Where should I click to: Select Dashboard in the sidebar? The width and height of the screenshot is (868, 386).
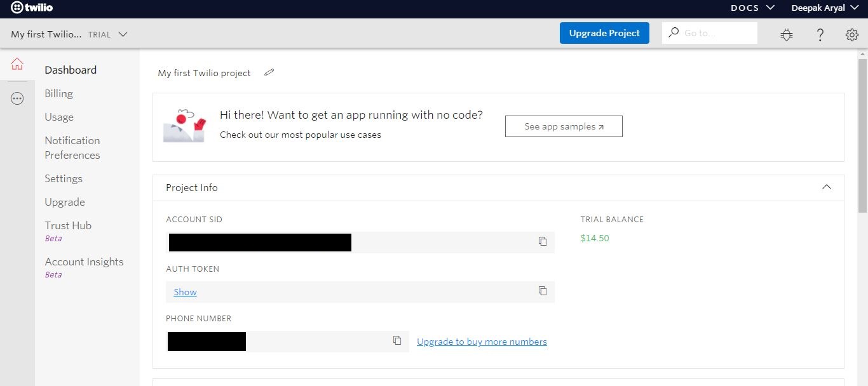point(71,70)
